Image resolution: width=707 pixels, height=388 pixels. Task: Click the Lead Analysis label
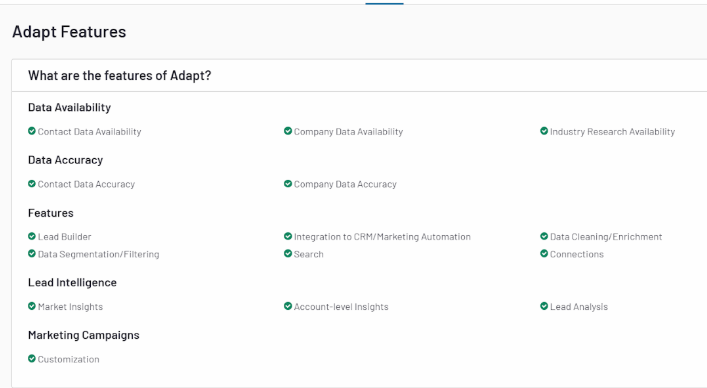click(x=579, y=307)
